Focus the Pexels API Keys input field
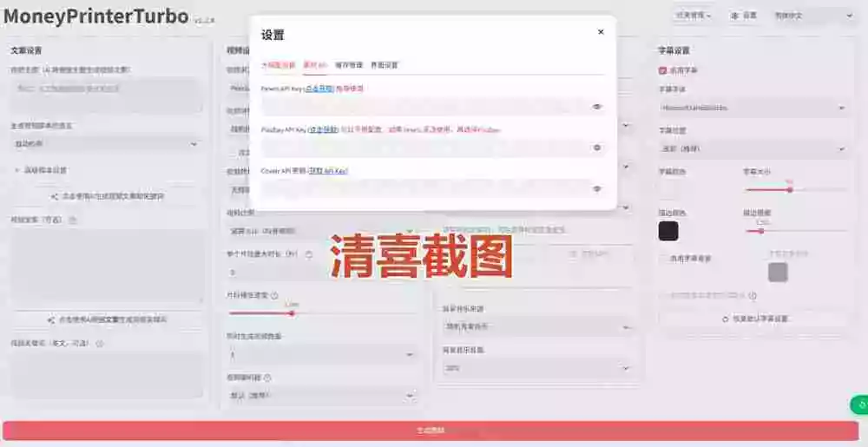 [x=424, y=107]
